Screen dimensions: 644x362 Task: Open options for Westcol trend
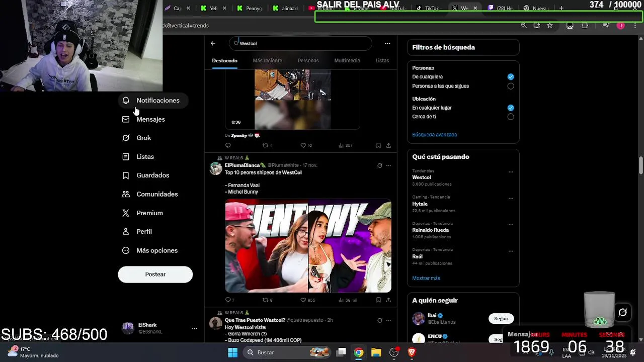click(x=511, y=172)
